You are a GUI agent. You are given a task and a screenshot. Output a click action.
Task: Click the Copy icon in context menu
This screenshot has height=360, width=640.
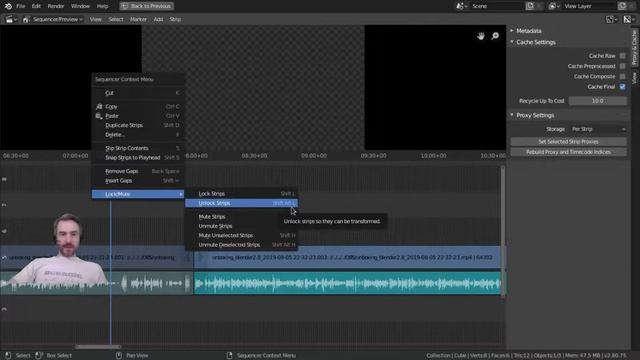tap(99, 106)
